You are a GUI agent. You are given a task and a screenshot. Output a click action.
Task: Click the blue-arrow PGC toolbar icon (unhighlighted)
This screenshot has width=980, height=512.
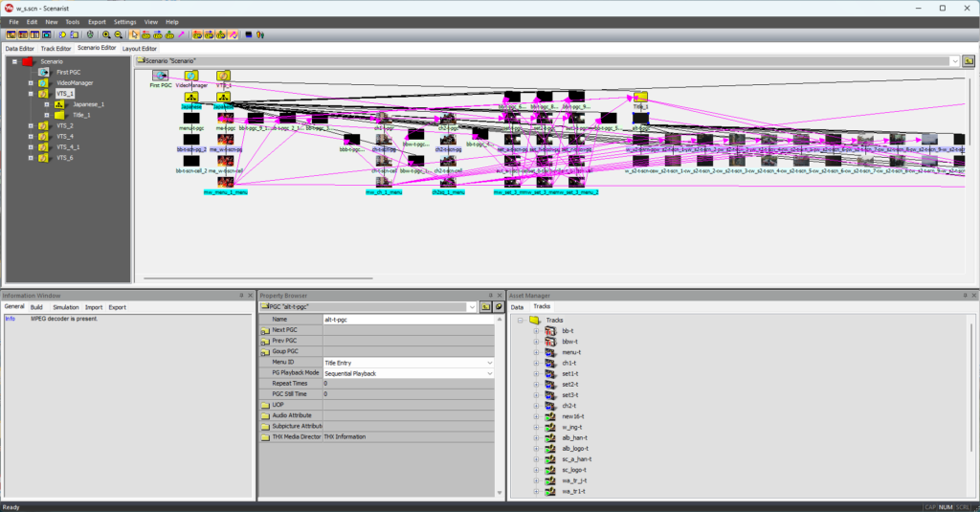point(158,35)
